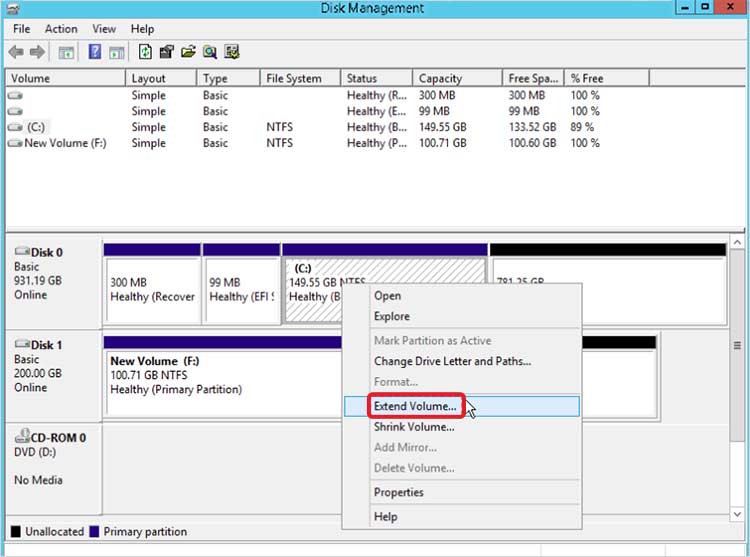Click the CD-ROM 0 disc icon

22,436
